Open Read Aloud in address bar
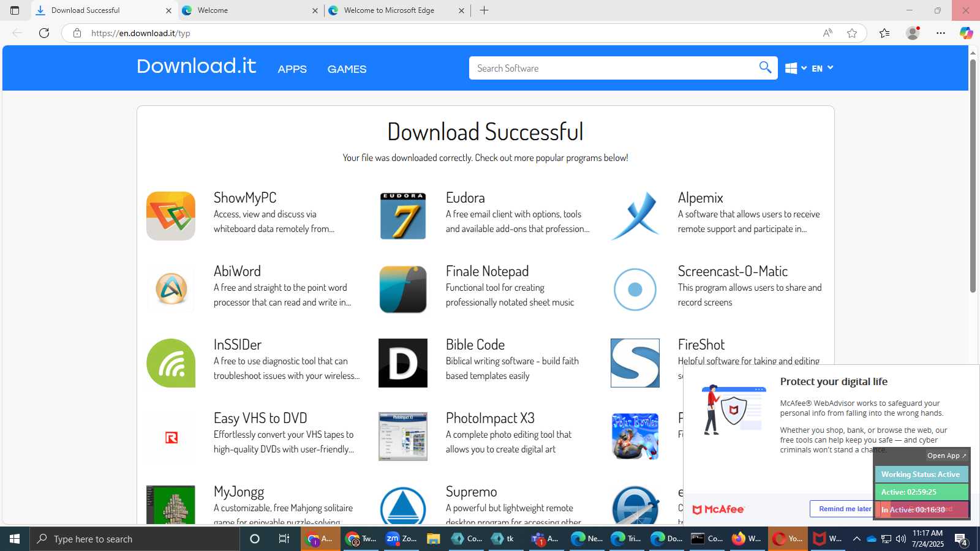This screenshot has width=980, height=551. [x=827, y=33]
